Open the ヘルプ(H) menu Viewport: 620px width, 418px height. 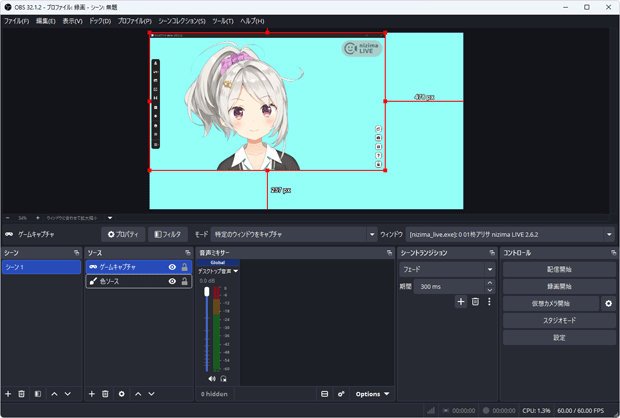(x=252, y=21)
